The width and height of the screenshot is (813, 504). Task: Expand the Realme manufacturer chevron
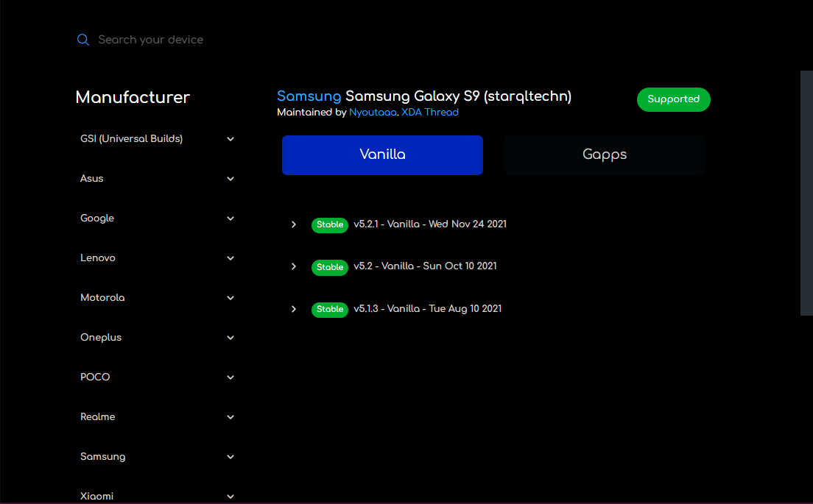pos(230,417)
